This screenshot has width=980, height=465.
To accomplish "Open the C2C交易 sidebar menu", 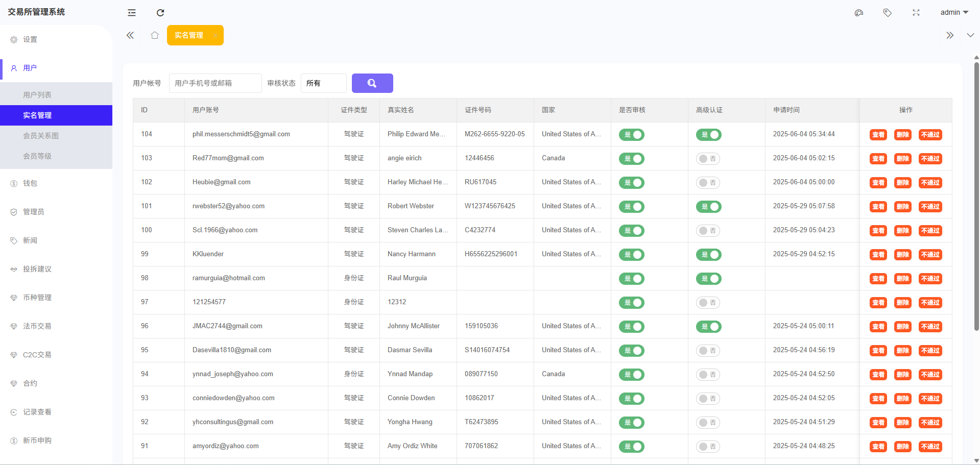I will (x=36, y=355).
